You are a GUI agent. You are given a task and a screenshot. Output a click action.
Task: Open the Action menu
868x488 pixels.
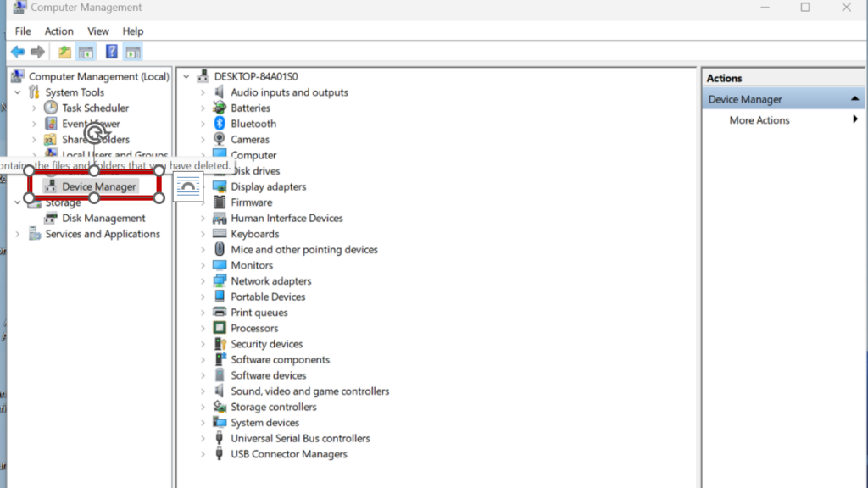[59, 31]
